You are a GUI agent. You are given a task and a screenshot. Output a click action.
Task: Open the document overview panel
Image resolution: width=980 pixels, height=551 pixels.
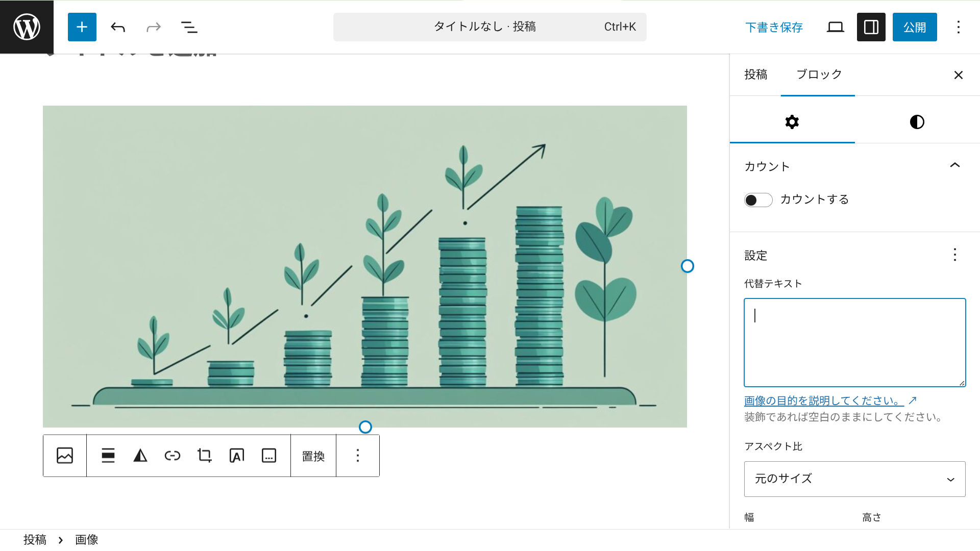[189, 27]
